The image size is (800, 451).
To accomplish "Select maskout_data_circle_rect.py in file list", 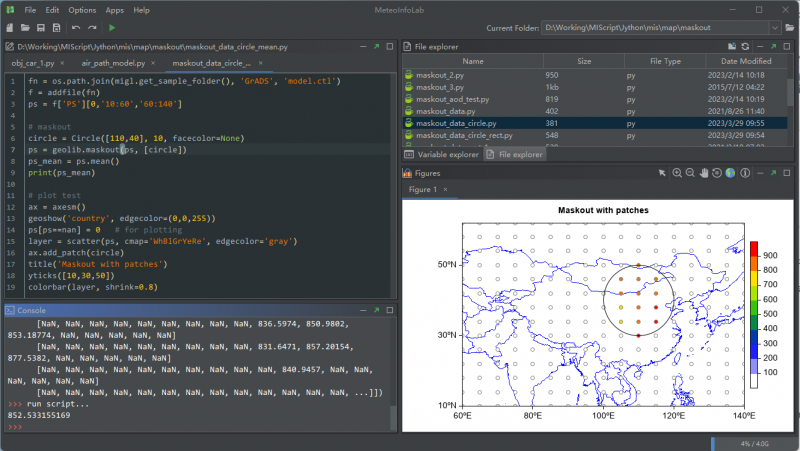I will coord(464,135).
